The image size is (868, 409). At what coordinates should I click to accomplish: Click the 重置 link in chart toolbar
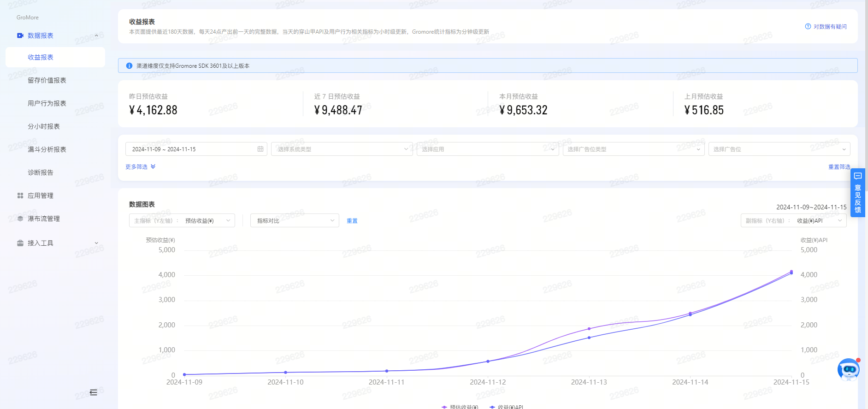(x=352, y=221)
